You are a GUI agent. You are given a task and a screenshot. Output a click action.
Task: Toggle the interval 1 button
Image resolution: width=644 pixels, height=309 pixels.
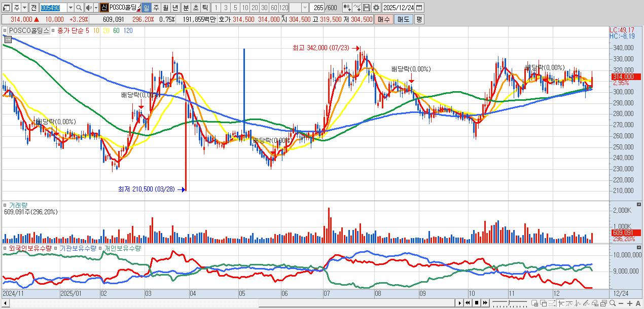[215, 8]
